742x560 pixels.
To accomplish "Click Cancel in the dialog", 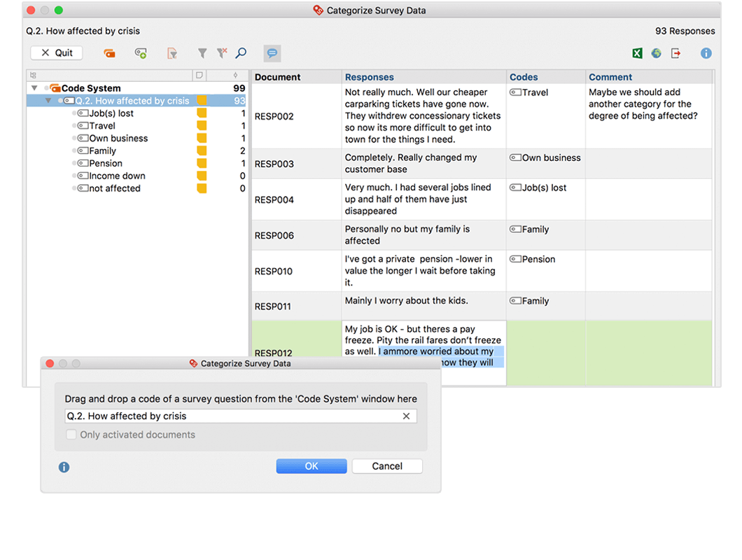I will (387, 466).
